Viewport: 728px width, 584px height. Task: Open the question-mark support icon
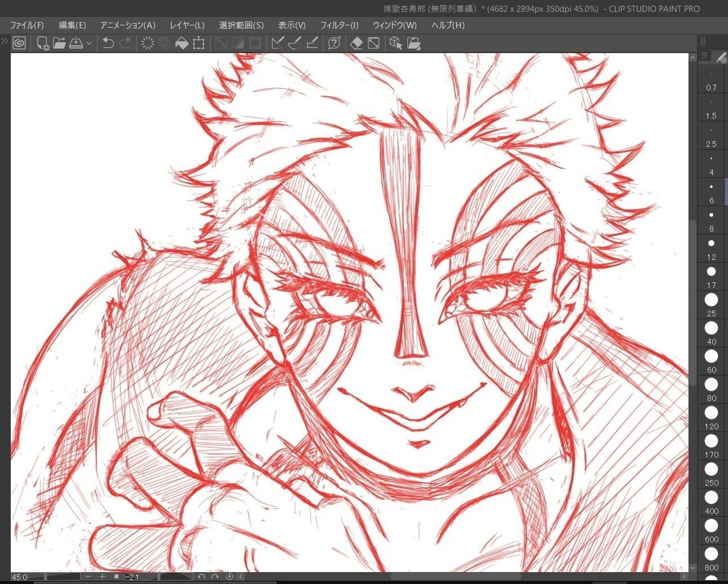(334, 43)
